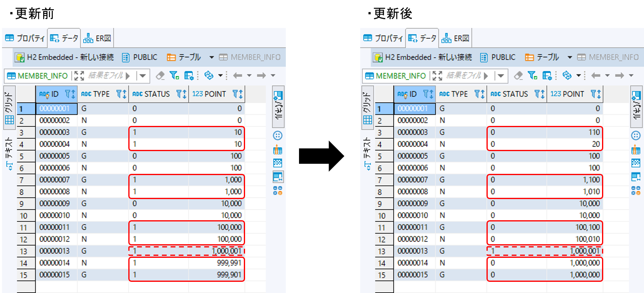644x293 pixels.
Task: Click STATUS column filter-sort icon, 更新後 panel
Action: pos(539,94)
